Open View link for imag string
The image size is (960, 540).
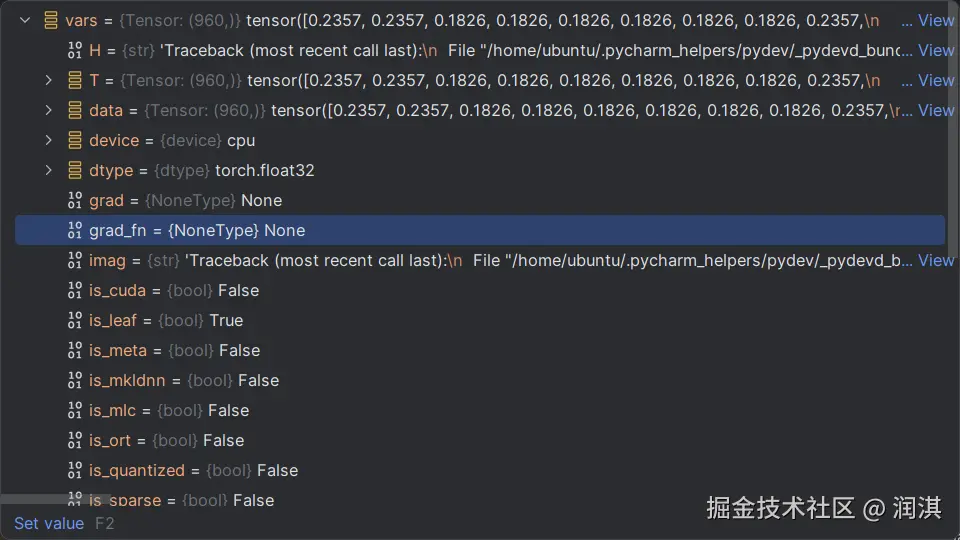[x=935, y=260]
